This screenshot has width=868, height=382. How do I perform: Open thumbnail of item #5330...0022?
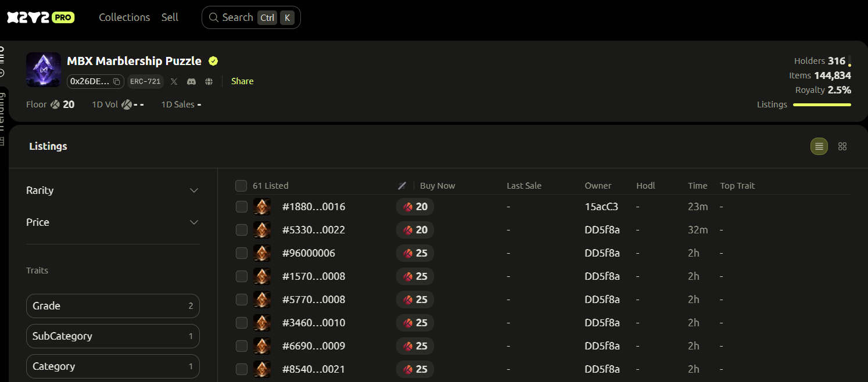click(262, 230)
